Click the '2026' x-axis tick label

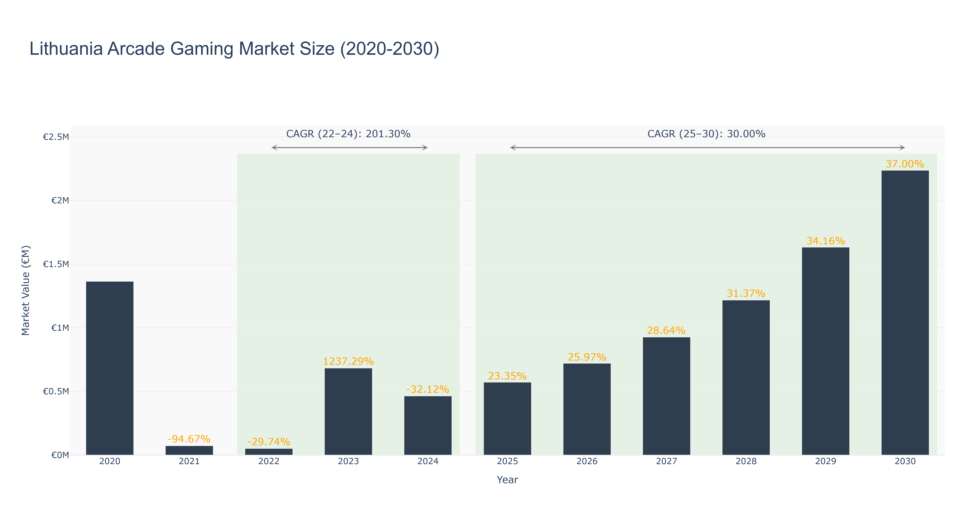(x=587, y=461)
